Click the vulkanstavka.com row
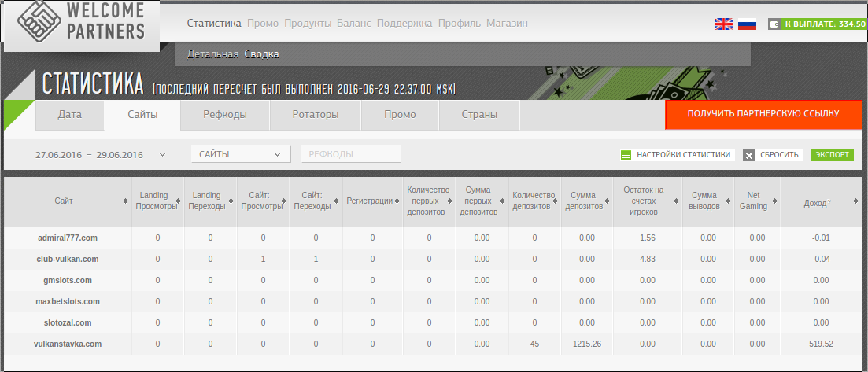This screenshot has width=868, height=372. (434, 344)
